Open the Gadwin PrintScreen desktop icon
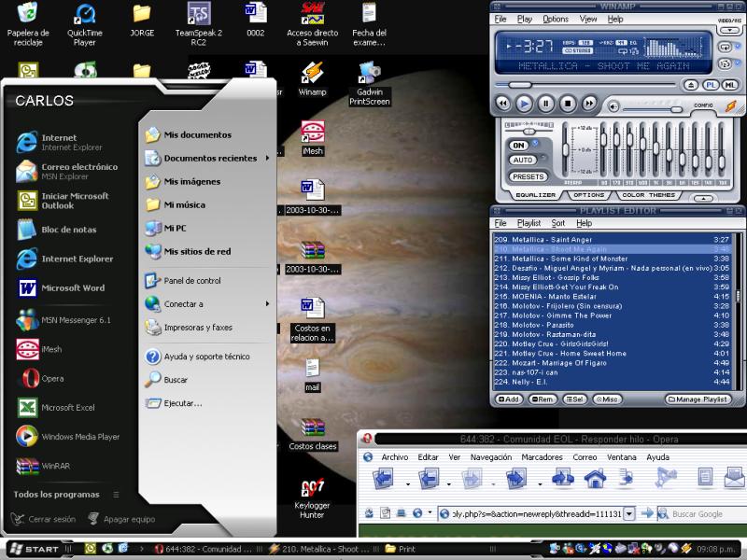 pyautogui.click(x=368, y=73)
